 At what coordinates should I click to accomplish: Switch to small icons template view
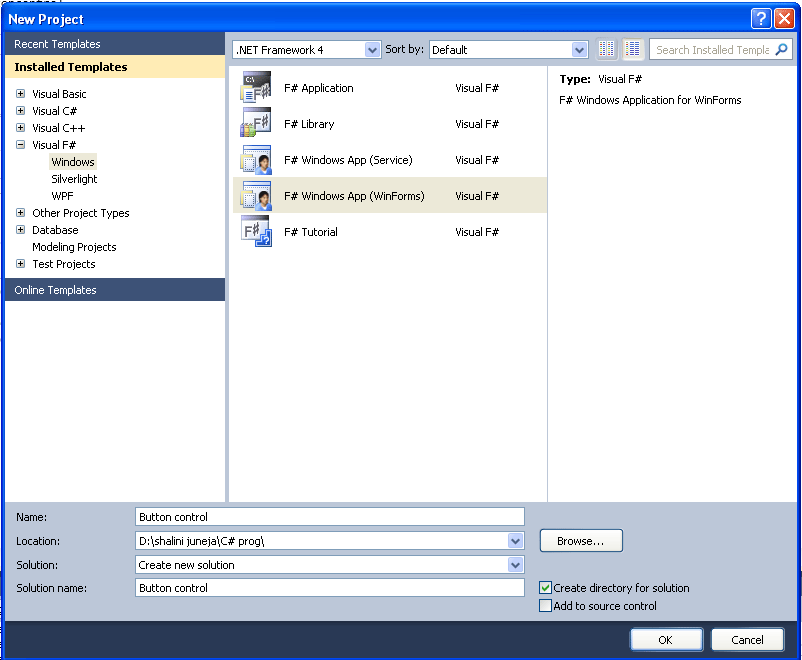[607, 48]
